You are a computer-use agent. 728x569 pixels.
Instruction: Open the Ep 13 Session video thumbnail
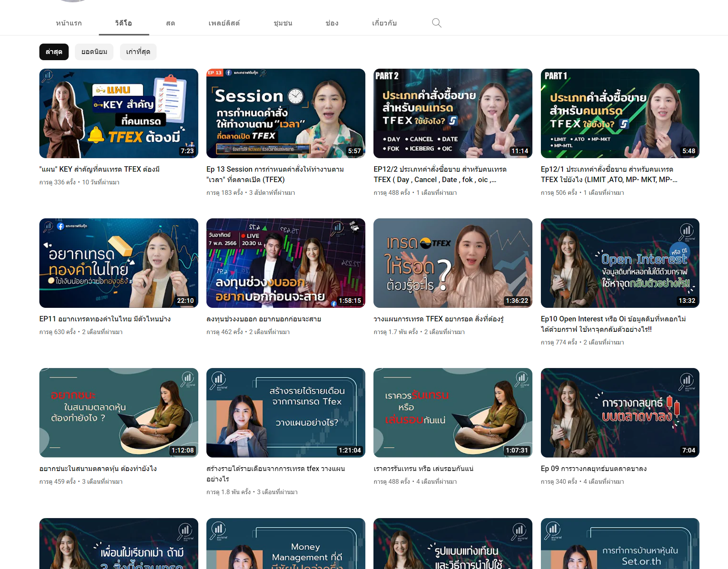click(x=286, y=113)
